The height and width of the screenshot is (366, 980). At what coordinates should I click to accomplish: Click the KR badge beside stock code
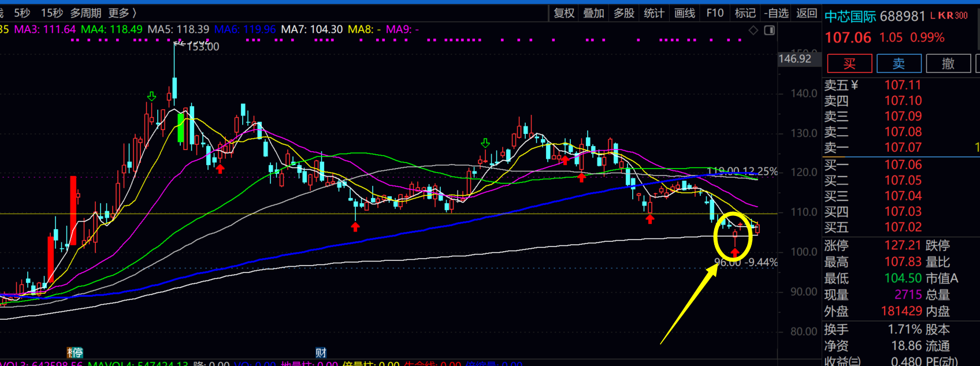click(945, 16)
